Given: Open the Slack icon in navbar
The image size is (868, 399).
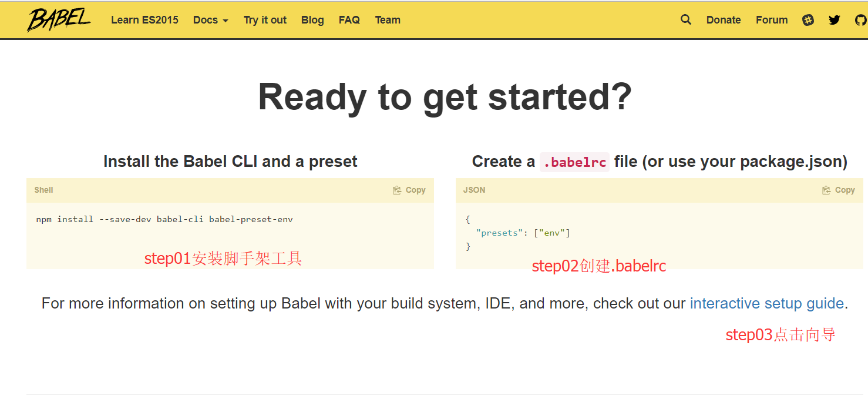Looking at the screenshot, I should tap(808, 20).
